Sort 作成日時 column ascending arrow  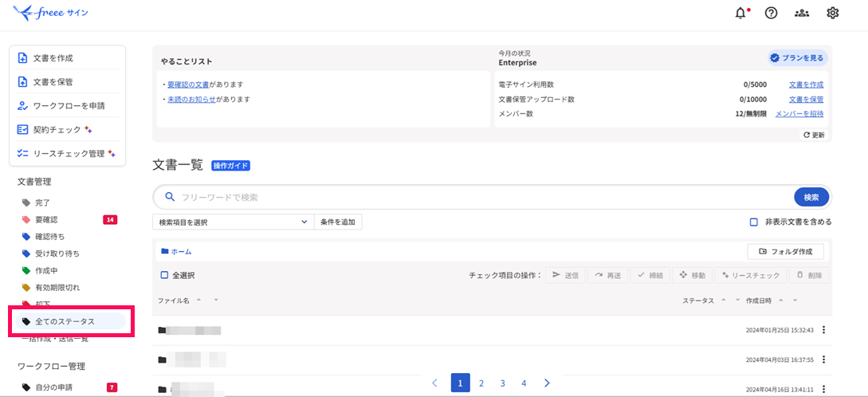[780, 300]
